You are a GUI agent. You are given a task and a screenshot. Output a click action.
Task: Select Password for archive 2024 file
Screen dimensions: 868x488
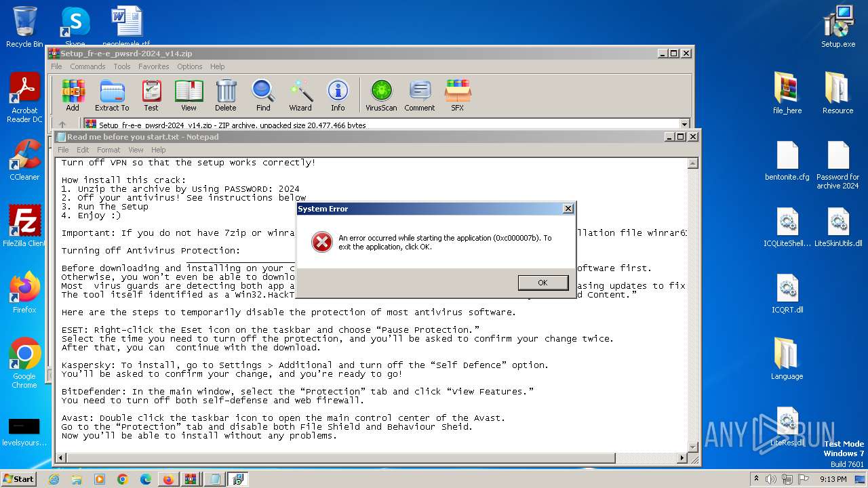(x=838, y=165)
